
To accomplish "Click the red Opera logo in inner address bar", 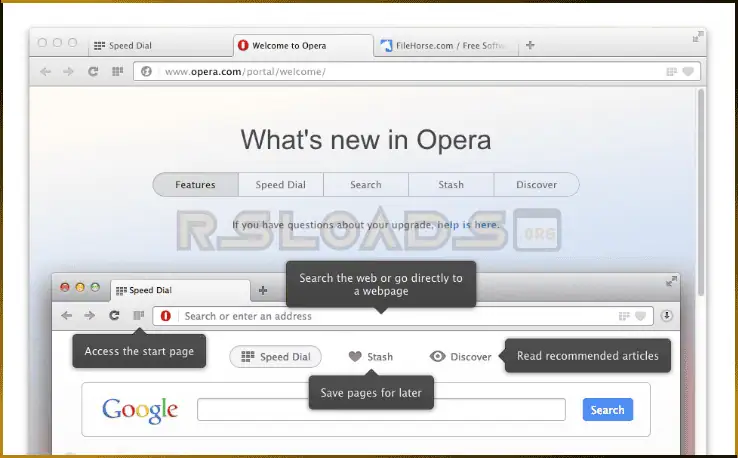I will click(x=166, y=316).
